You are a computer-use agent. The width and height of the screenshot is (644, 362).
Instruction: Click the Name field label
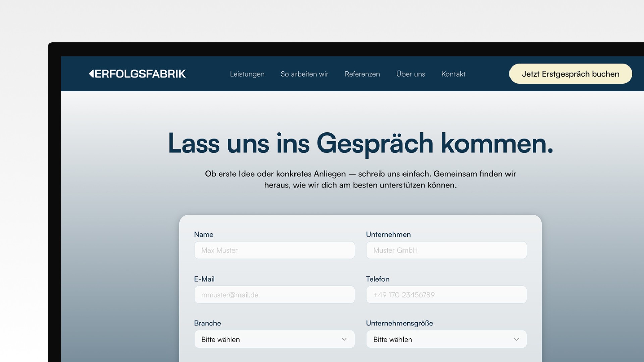click(x=204, y=235)
